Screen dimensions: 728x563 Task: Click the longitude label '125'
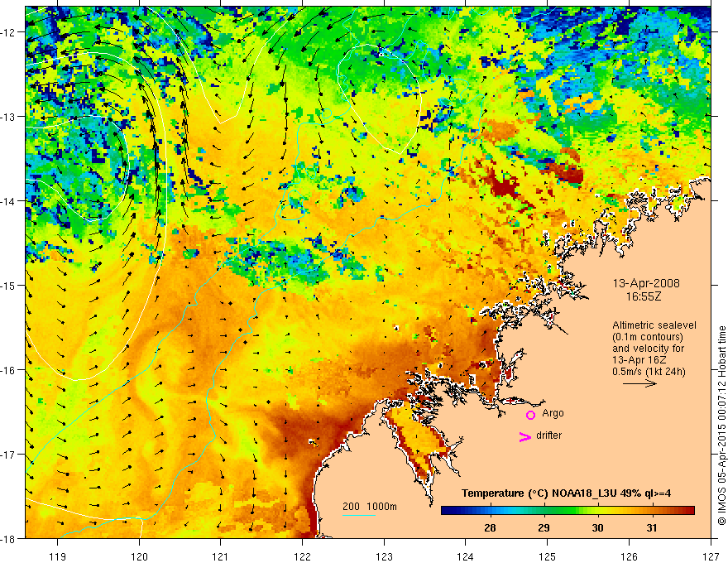tap(548, 556)
